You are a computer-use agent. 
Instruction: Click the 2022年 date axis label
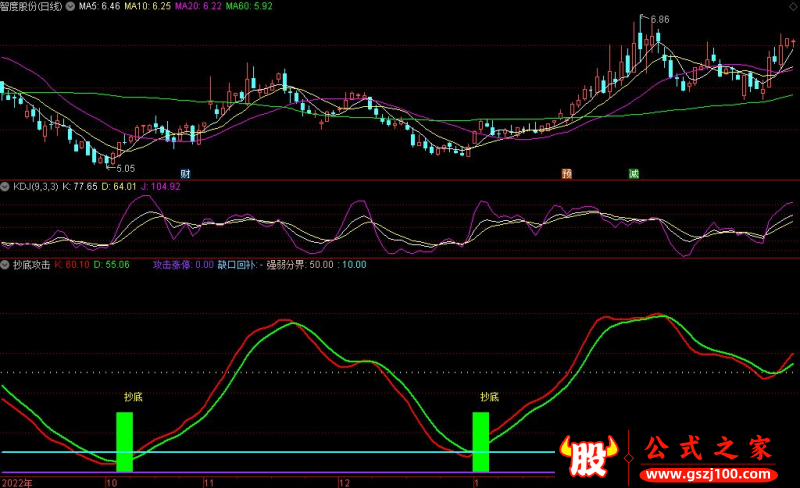point(18,482)
